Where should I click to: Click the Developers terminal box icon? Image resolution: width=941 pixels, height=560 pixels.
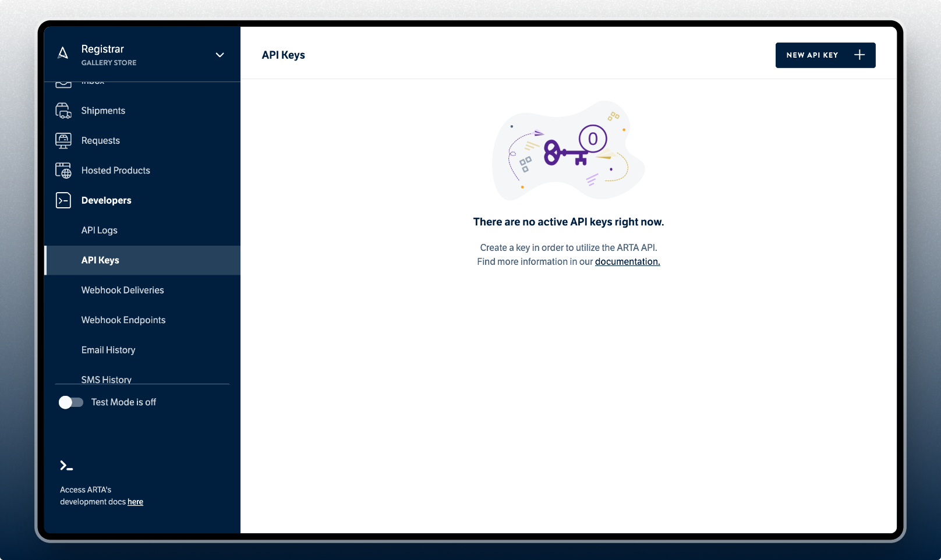click(x=63, y=200)
